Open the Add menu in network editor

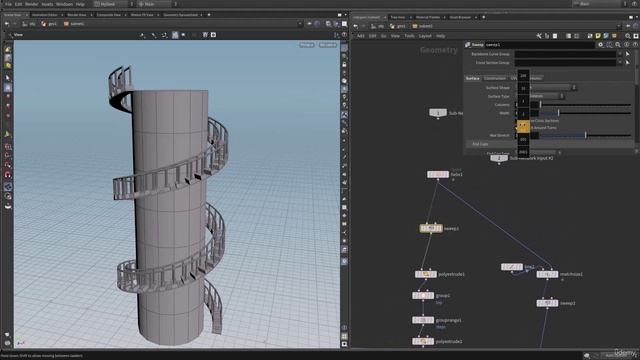[x=360, y=36]
